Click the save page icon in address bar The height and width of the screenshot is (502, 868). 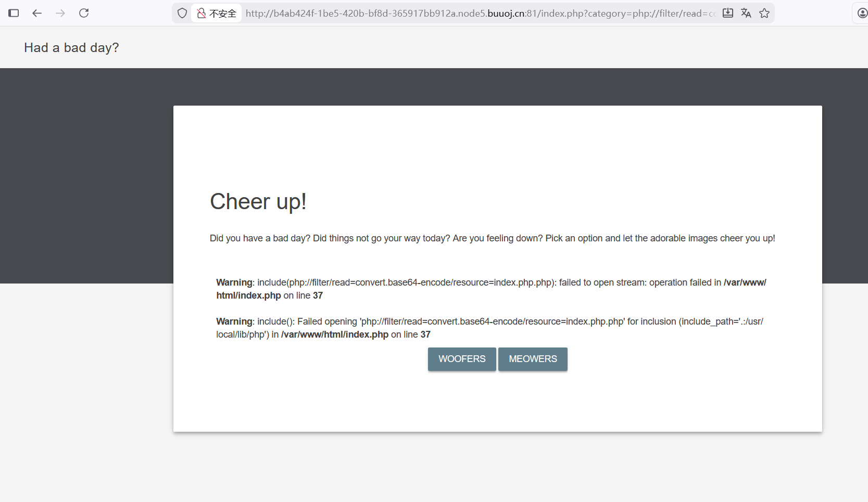[x=728, y=13]
